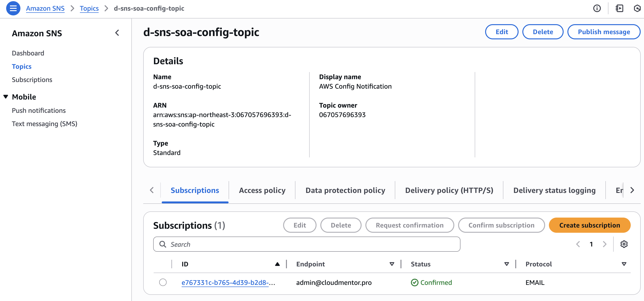Open subscriptions table preferences gear
Viewport: 644px width, 301px height.
[624, 244]
